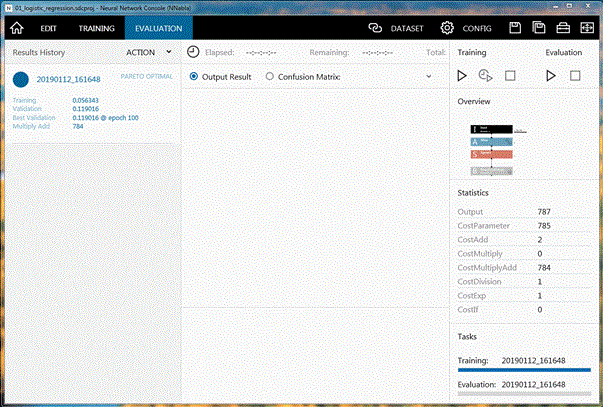The image size is (603, 407).
Task: Save the project with the floppy disk icon
Action: (x=515, y=28)
